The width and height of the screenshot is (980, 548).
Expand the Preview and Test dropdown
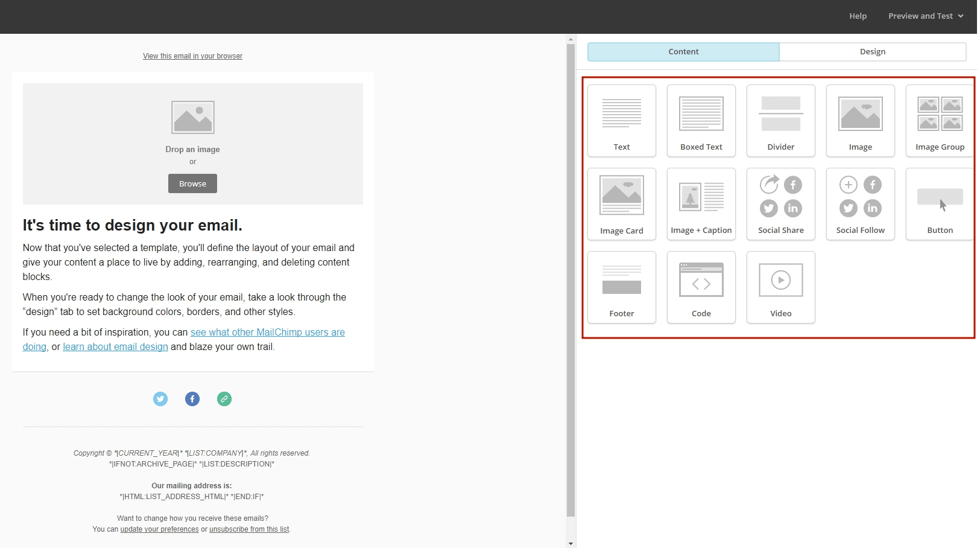tap(926, 16)
